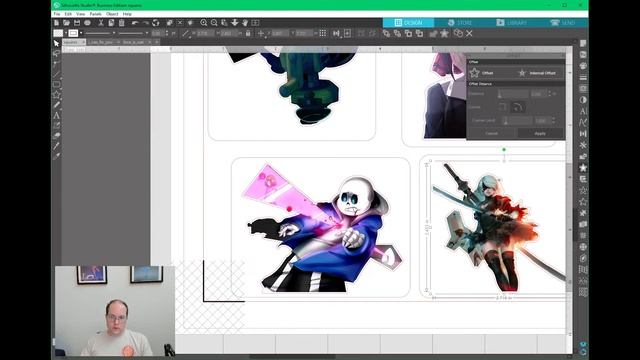
Task: Open the fill color dropdown arrow
Action: (x=66, y=33)
